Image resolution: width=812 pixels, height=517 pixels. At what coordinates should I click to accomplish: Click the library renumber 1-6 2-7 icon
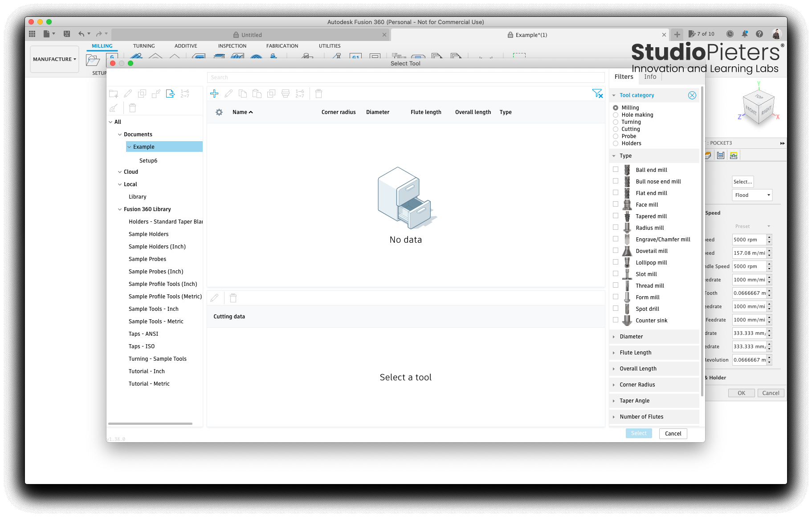(185, 94)
